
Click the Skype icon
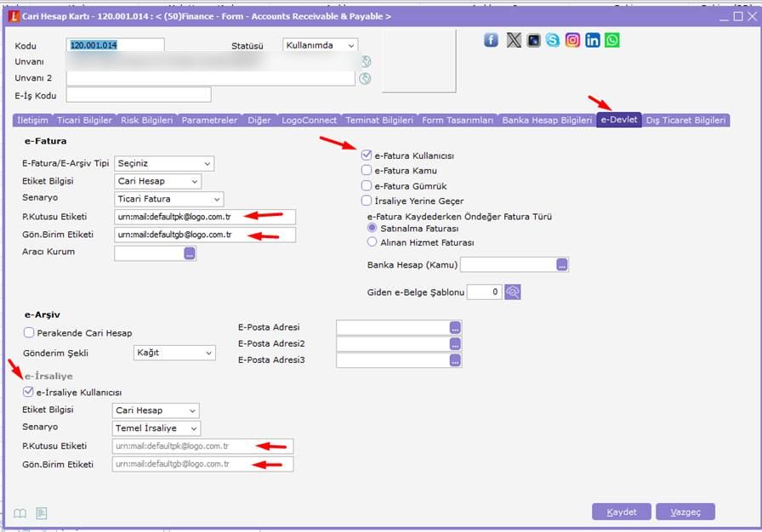pos(553,40)
